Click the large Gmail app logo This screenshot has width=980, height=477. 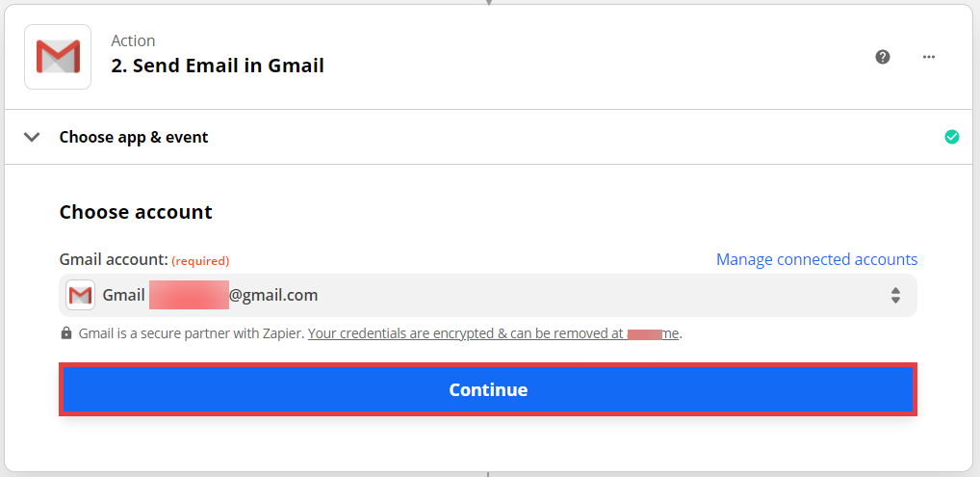[x=58, y=57]
